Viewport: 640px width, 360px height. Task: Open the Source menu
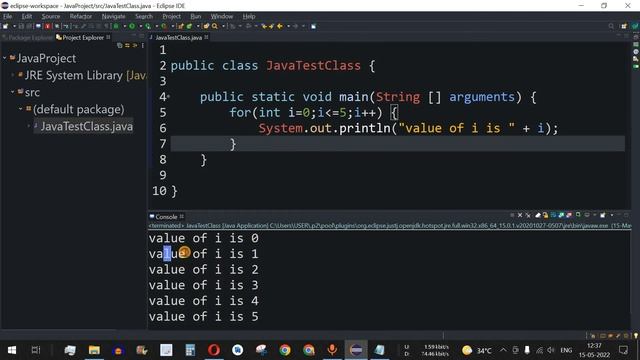tap(51, 16)
